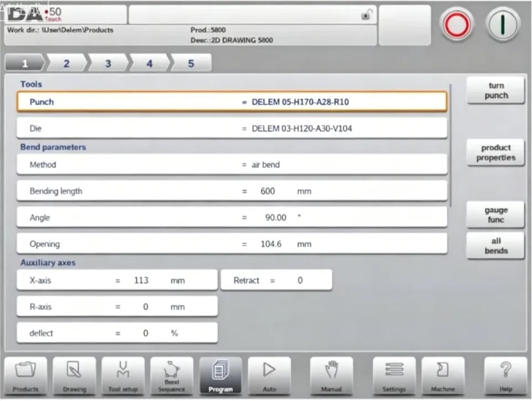Screen dimensions: 532x401
Task: Open the Help page
Action: click(x=505, y=376)
